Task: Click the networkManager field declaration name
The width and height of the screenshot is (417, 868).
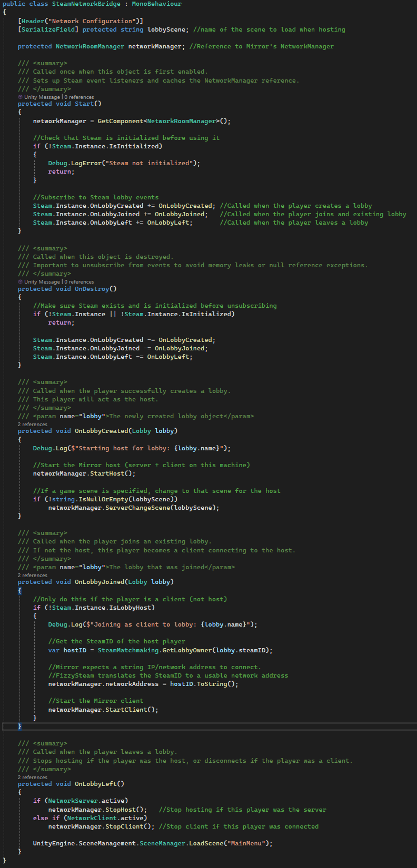Action: [155, 46]
